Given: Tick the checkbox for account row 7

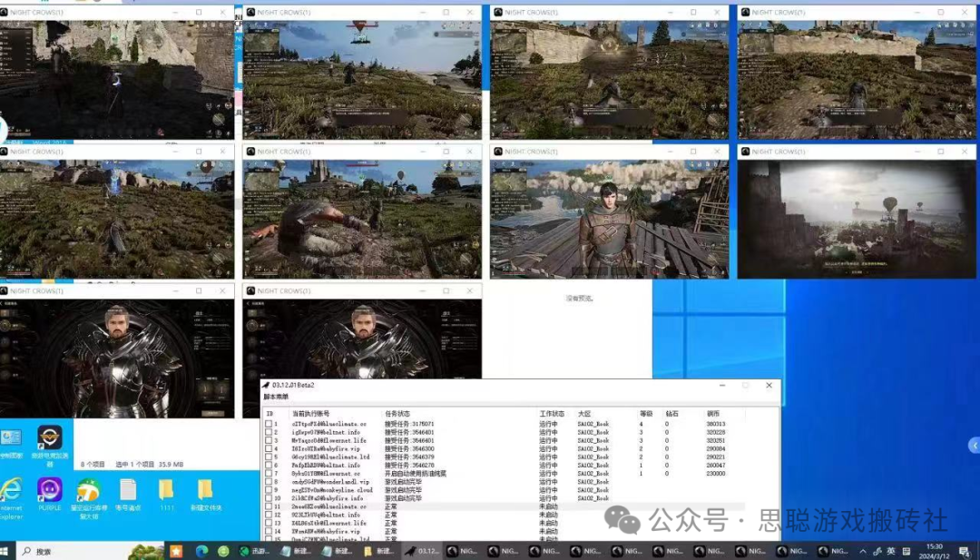Looking at the screenshot, I should [269, 474].
